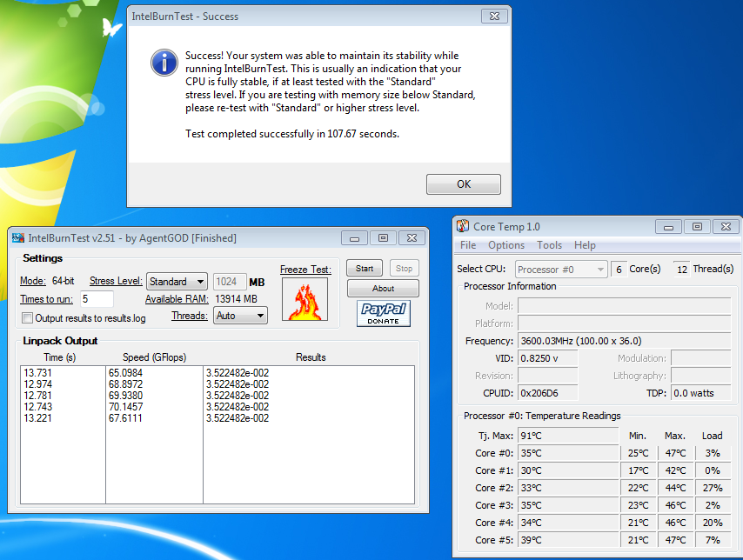The image size is (743, 560).
Task: Click the Core #2 load value 27%
Action: (713, 488)
